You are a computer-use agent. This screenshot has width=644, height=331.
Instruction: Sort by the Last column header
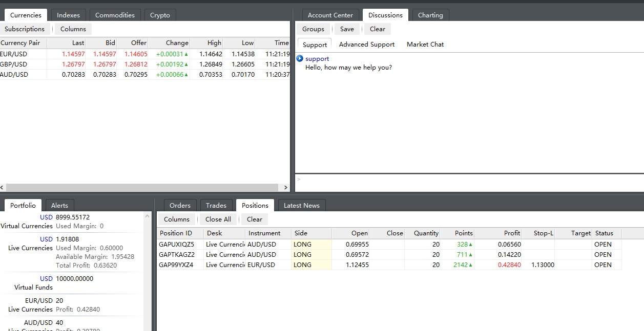pyautogui.click(x=66, y=43)
